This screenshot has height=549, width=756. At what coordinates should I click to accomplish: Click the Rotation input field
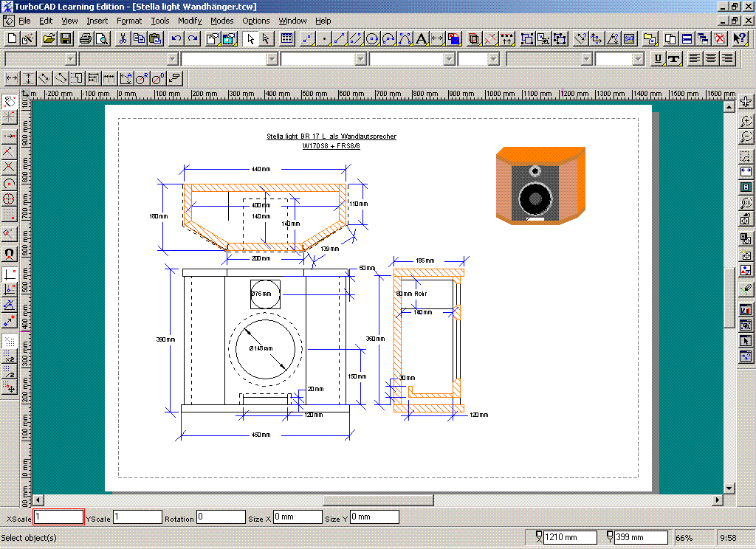221,517
